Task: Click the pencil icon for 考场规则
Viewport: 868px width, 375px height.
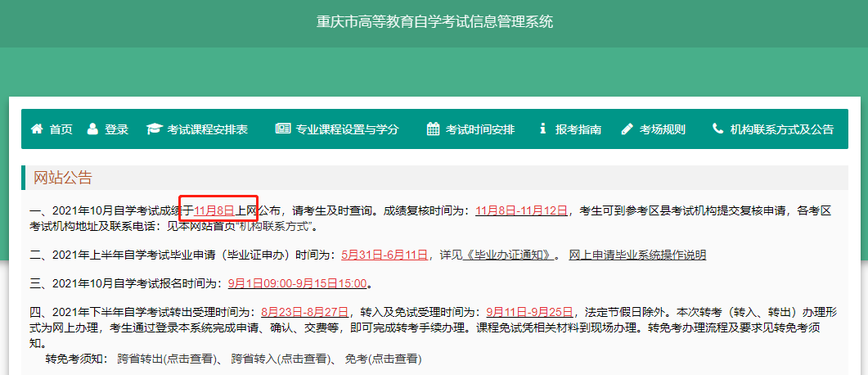Action: pos(627,129)
